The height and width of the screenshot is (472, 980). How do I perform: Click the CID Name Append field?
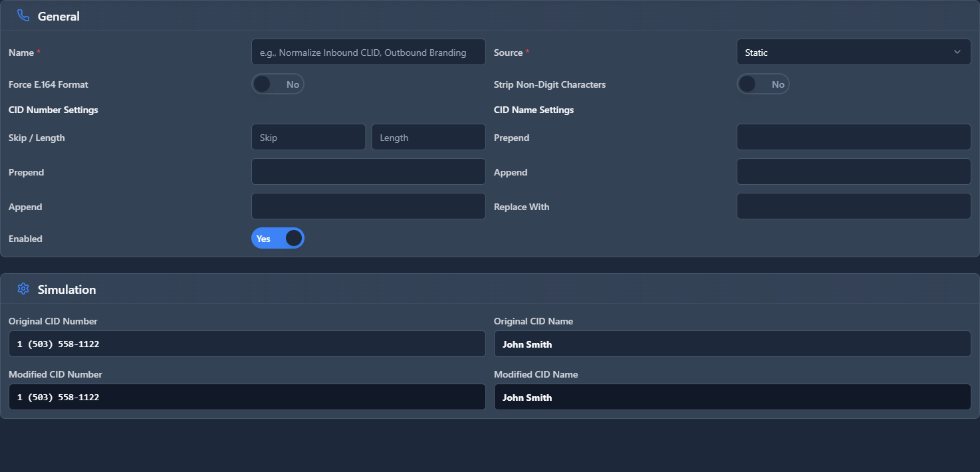point(853,172)
